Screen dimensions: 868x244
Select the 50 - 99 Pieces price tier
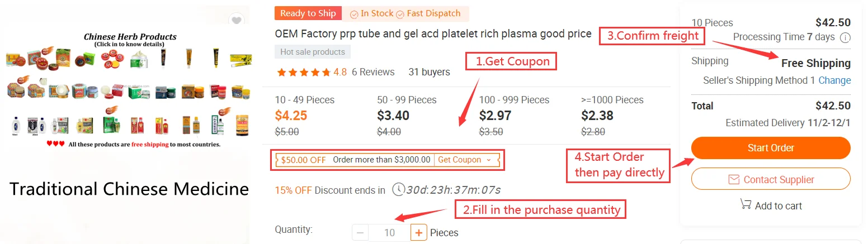pyautogui.click(x=407, y=116)
